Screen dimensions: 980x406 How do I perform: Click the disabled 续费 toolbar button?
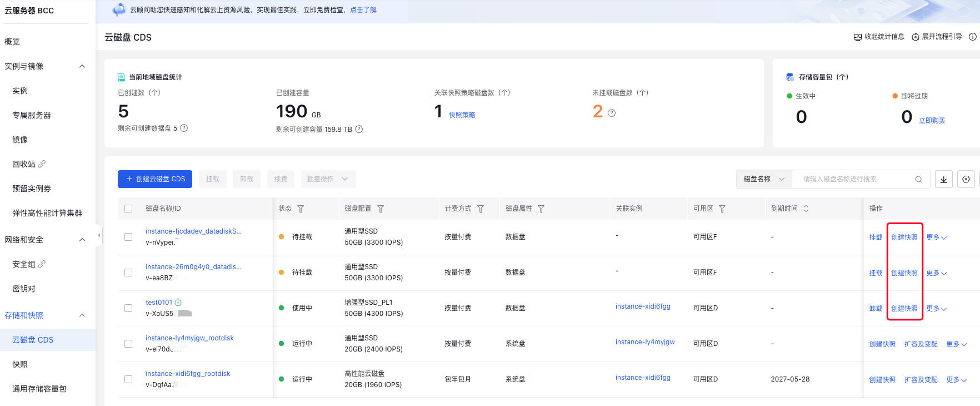tap(281, 179)
